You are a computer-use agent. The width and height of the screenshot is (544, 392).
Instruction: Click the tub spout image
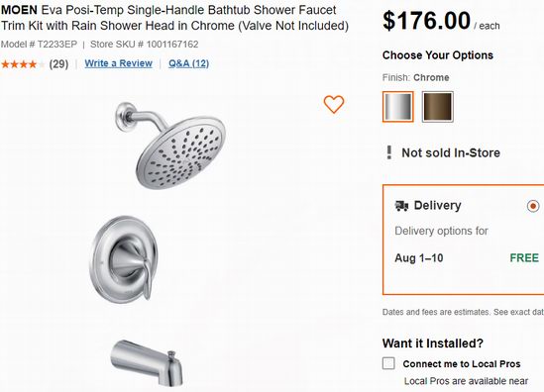point(147,363)
